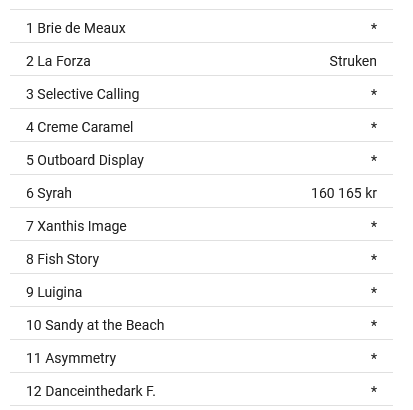
Task: Open 10 Sandy at the Beach
Action: (x=201, y=323)
